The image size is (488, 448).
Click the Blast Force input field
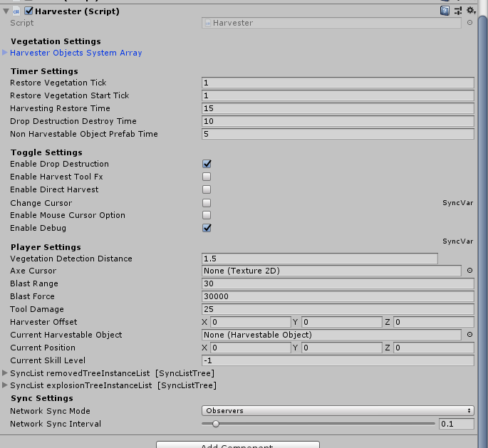[338, 296]
